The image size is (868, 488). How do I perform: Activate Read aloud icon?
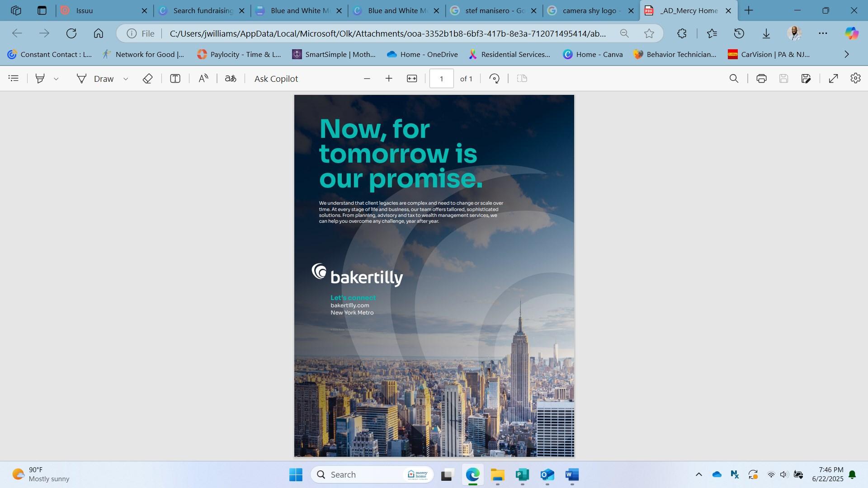point(203,79)
